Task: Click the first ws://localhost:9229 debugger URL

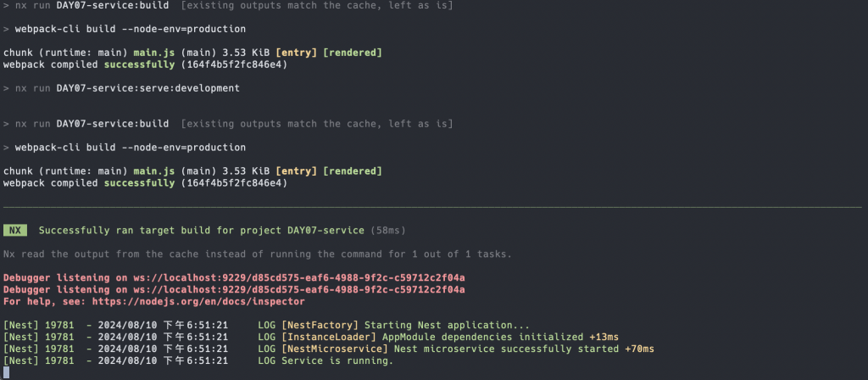Action: click(299, 277)
